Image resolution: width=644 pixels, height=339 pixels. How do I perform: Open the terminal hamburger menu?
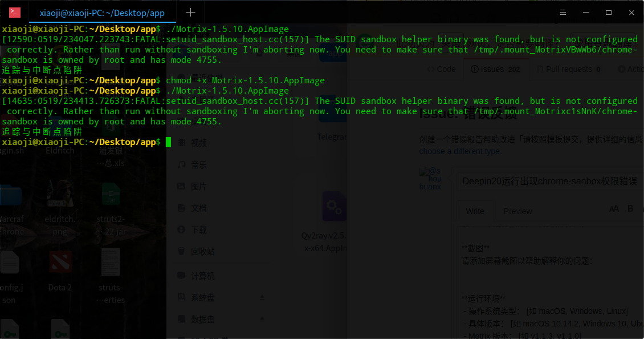point(563,12)
